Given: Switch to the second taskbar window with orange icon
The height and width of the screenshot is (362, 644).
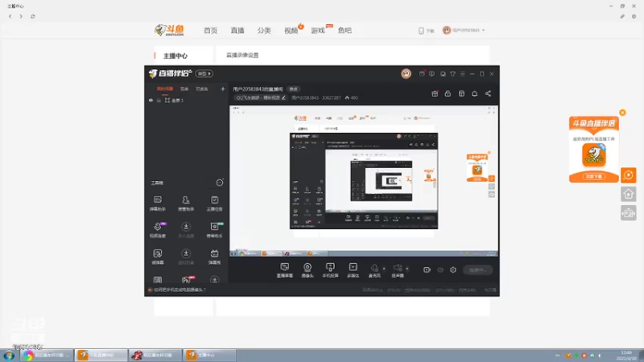Looking at the screenshot, I should tap(101, 355).
